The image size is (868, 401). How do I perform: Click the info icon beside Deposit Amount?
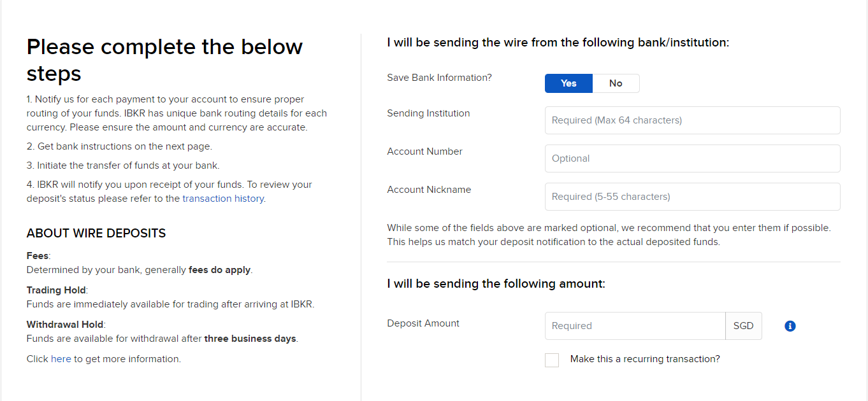coord(790,326)
